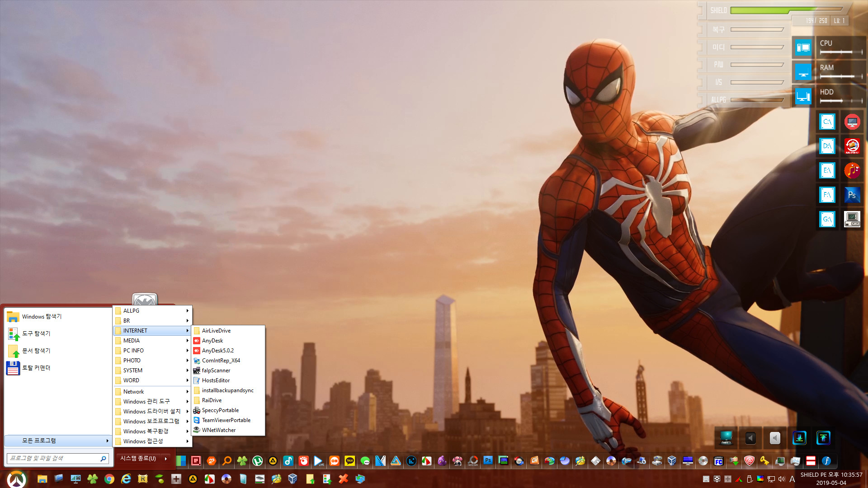Screen dimensions: 868x488
Task: Launch Photoshop from the taskbar dock
Action: coord(488,460)
